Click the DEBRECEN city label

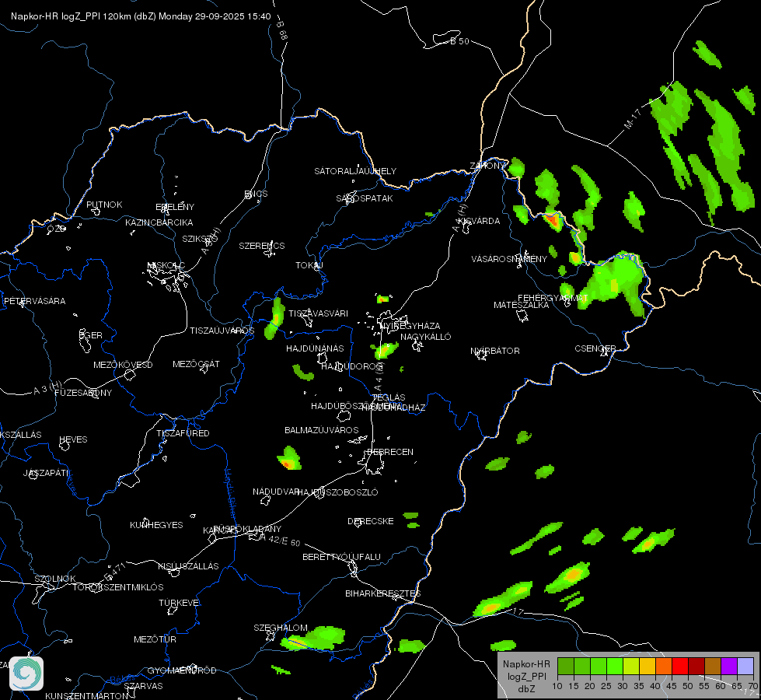pyautogui.click(x=390, y=452)
